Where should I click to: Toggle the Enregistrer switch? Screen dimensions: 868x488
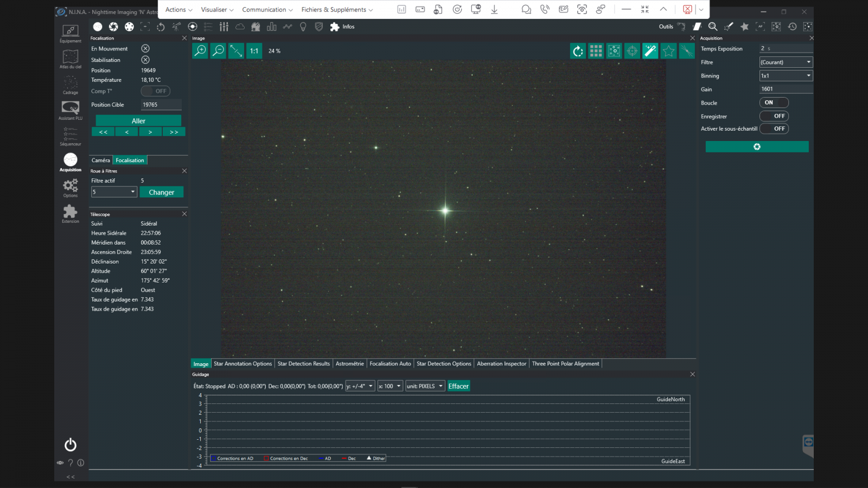pos(774,116)
